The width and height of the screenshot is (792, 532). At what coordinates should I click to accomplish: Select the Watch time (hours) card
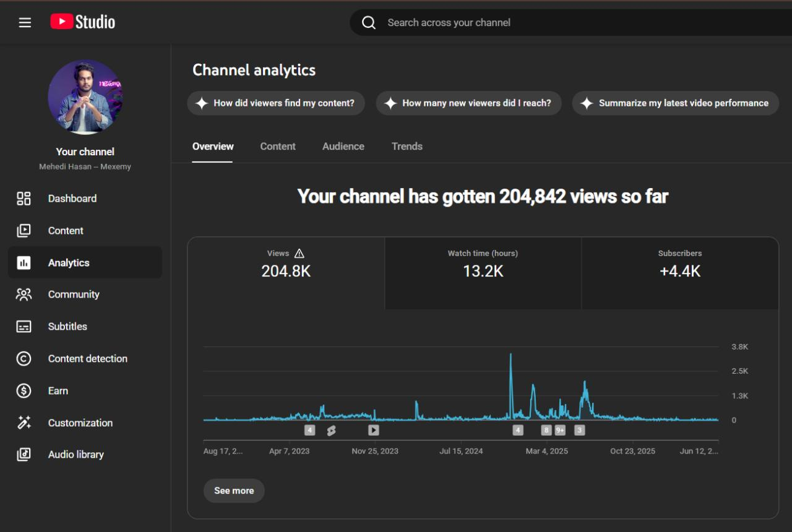pyautogui.click(x=483, y=273)
